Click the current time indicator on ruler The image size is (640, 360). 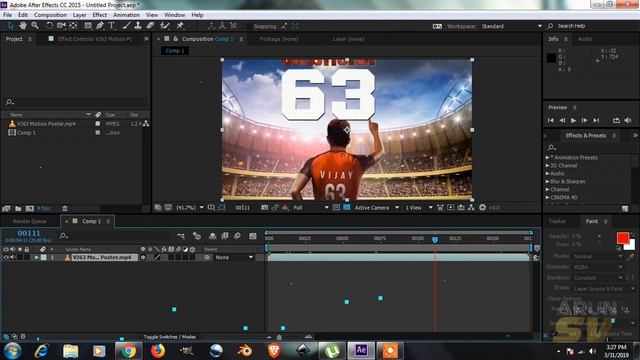click(435, 240)
